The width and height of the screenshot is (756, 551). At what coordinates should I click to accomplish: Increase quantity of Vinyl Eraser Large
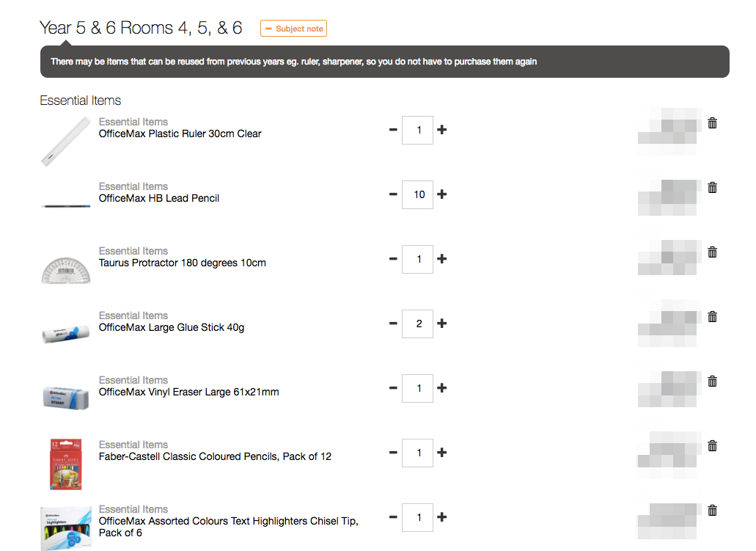pos(441,388)
